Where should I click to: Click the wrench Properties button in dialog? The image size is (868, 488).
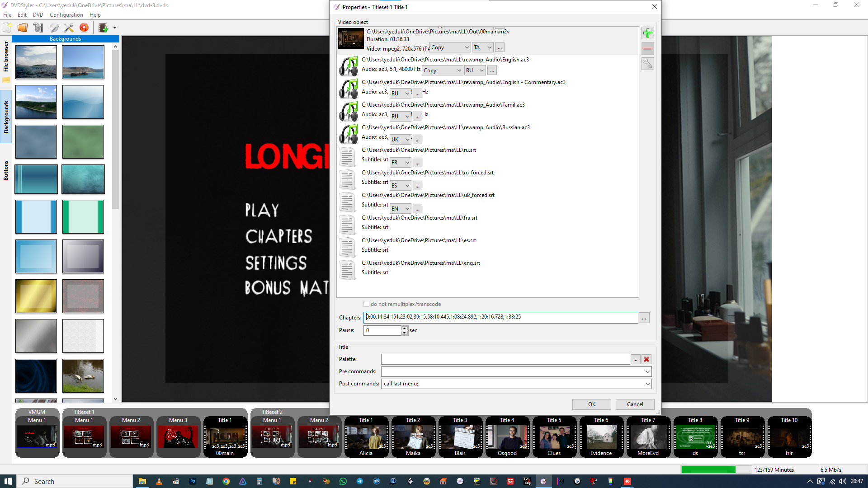(647, 64)
